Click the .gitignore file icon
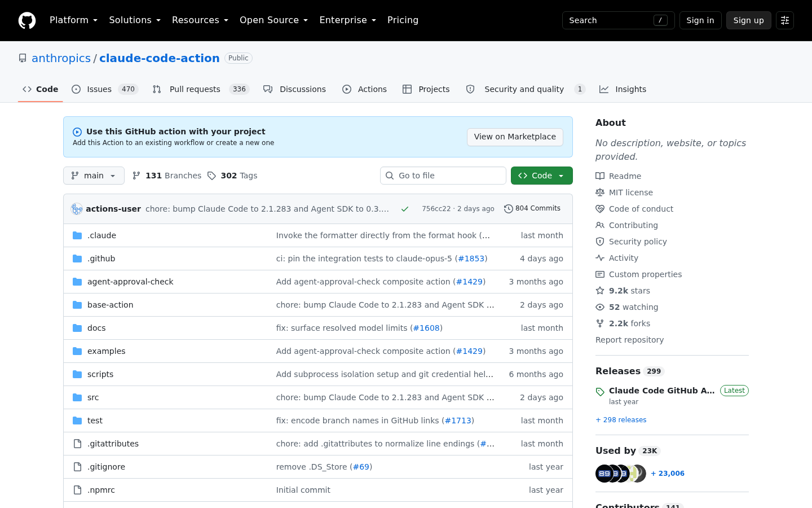This screenshot has width=812, height=508. (77, 467)
